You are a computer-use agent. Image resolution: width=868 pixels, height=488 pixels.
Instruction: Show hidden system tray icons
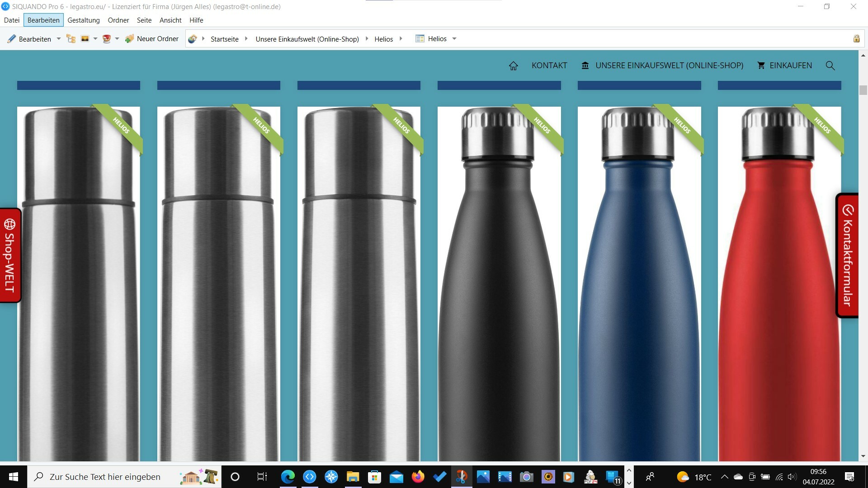[725, 477]
